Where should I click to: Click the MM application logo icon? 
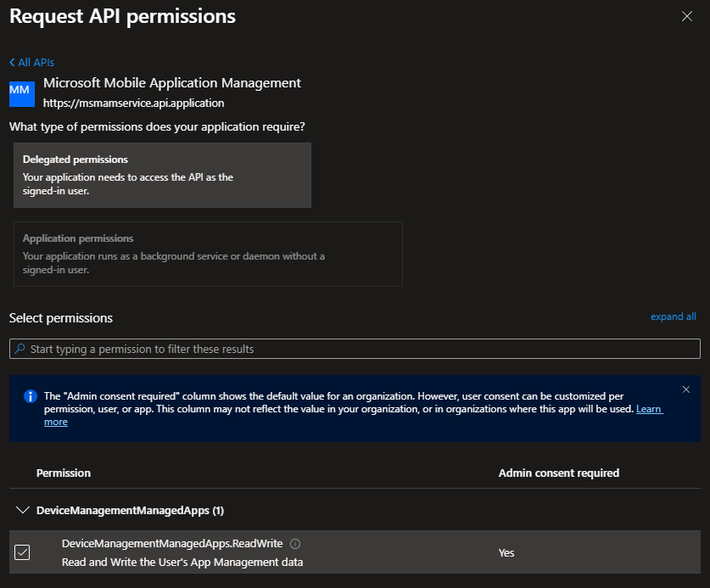click(x=22, y=94)
